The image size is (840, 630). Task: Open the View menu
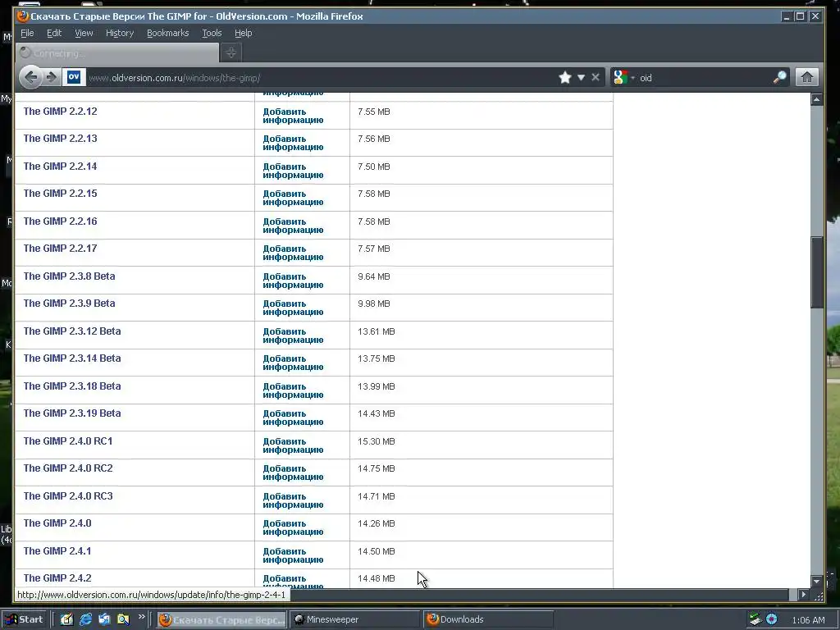[84, 33]
